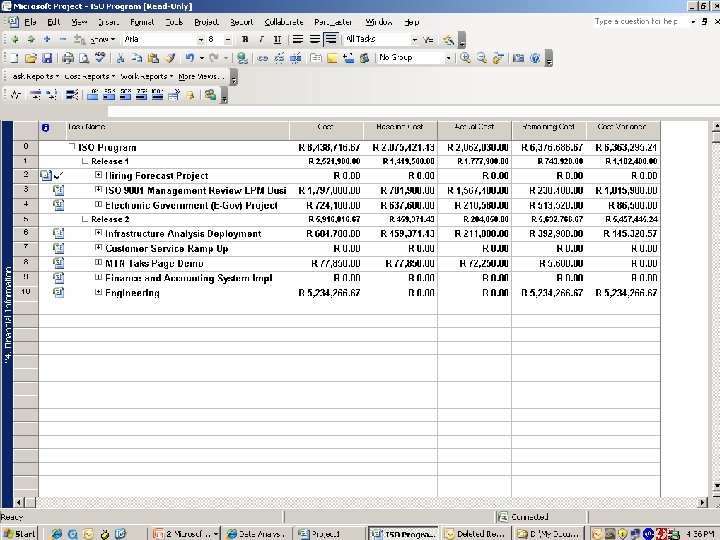Click the Task Information icon
This screenshot has height=540, width=720.
point(316,58)
